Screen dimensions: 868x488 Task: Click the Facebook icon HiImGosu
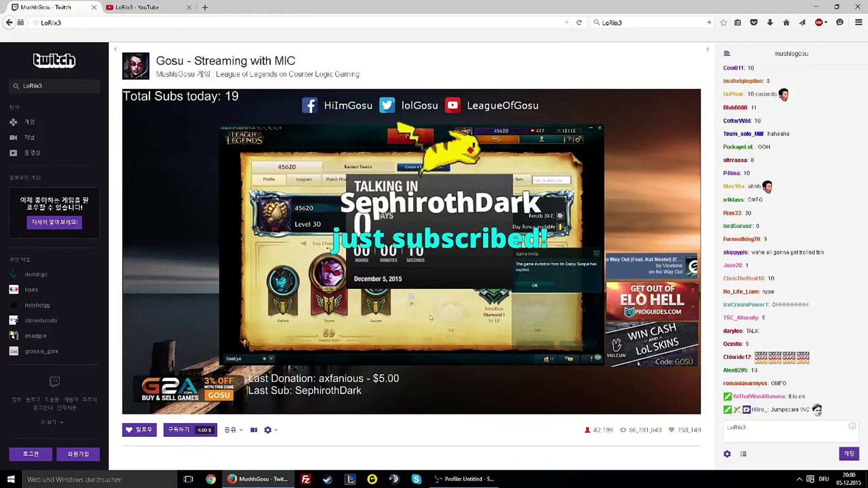point(310,105)
